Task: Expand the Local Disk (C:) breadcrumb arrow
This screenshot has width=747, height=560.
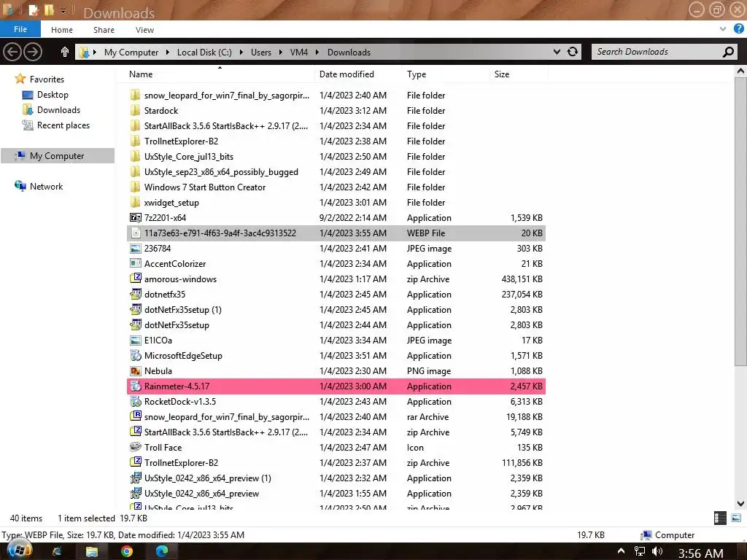Action: pyautogui.click(x=241, y=52)
